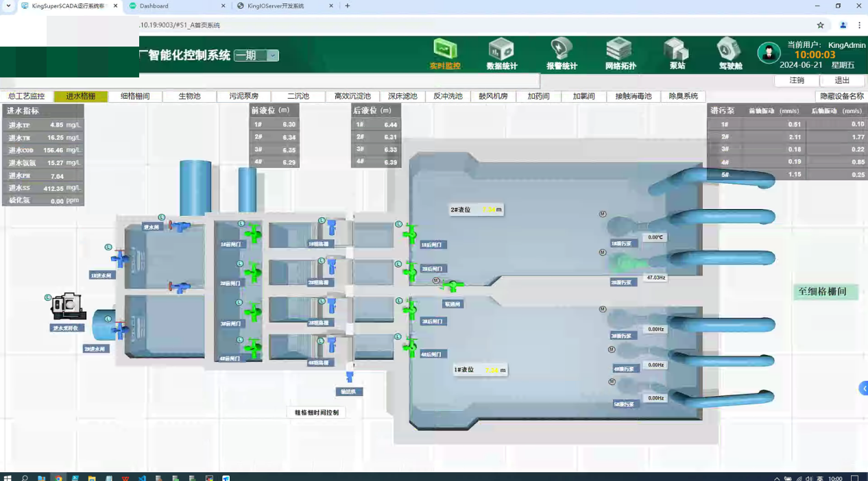This screenshot has width=868, height=481.
Task: Switch to 污泥泵房 tab
Action: click(x=243, y=97)
